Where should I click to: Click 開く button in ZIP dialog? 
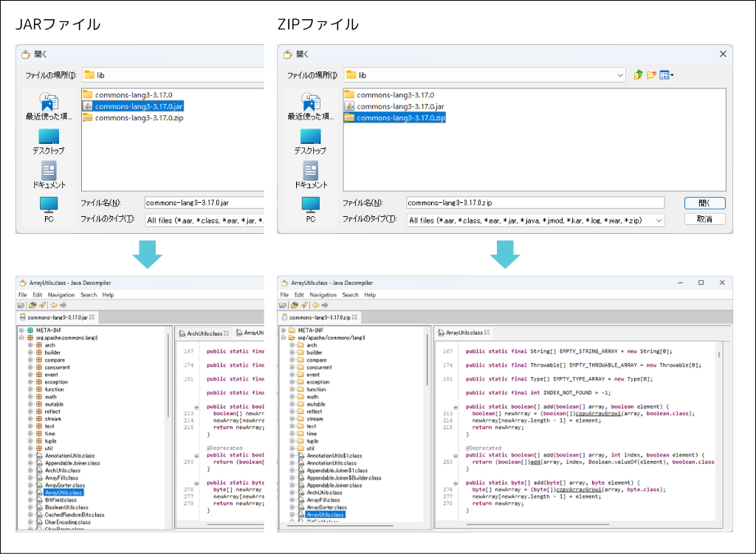(704, 203)
